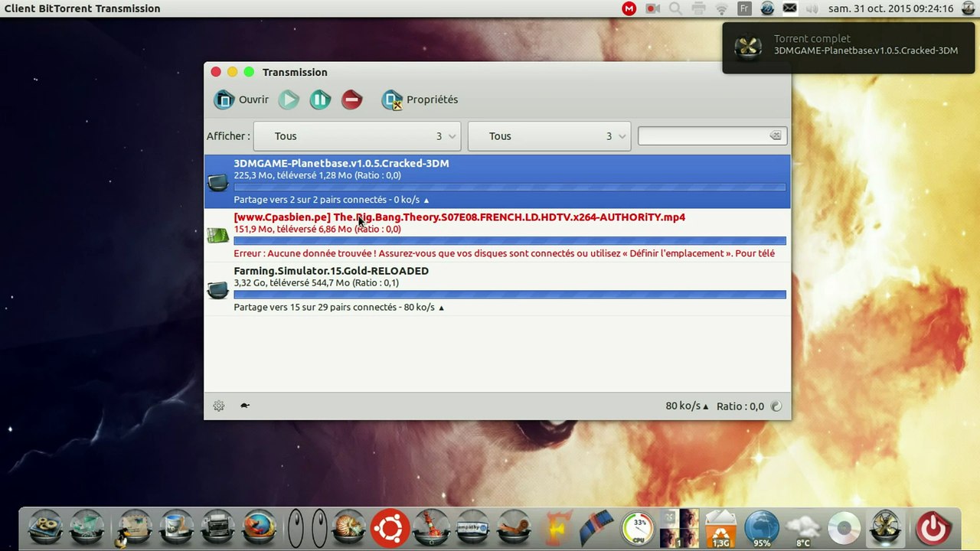The image size is (980, 551).
Task: Click the Big Bang Theory video file icon
Action: tap(218, 235)
